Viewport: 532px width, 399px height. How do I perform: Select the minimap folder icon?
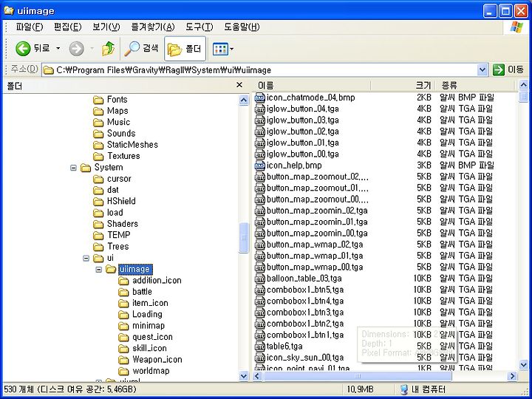point(124,326)
